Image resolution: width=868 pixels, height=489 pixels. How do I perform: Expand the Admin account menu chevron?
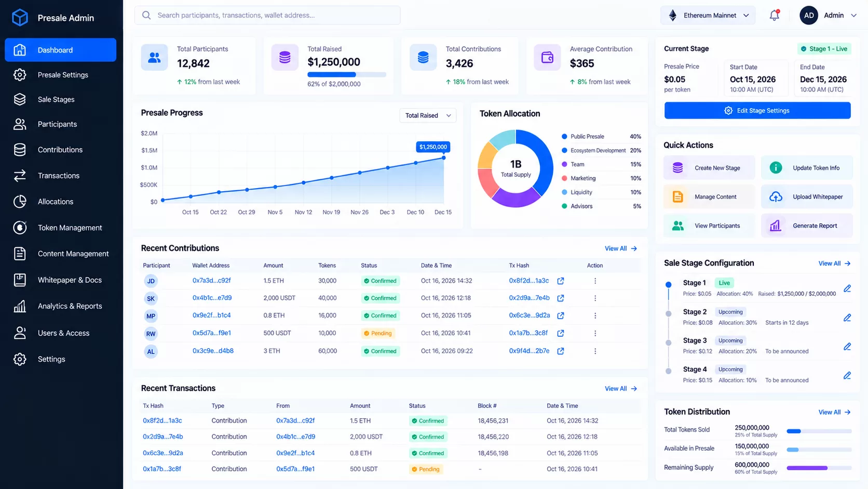click(853, 16)
